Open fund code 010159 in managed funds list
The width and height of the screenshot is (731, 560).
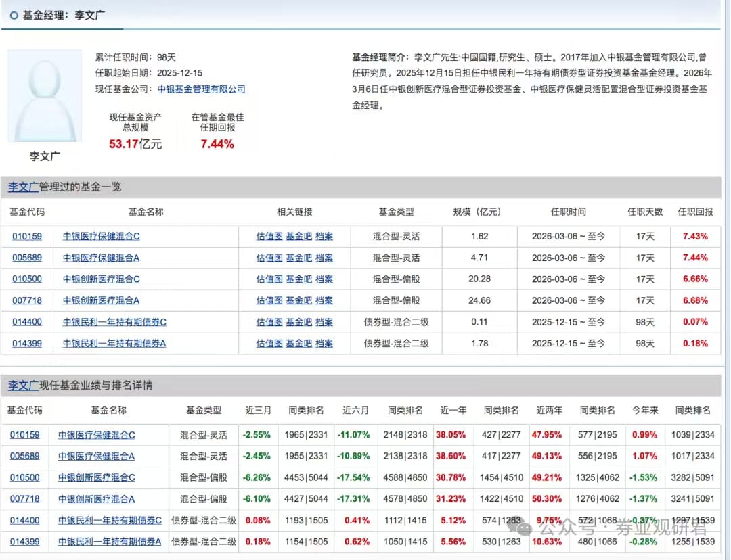(27, 236)
